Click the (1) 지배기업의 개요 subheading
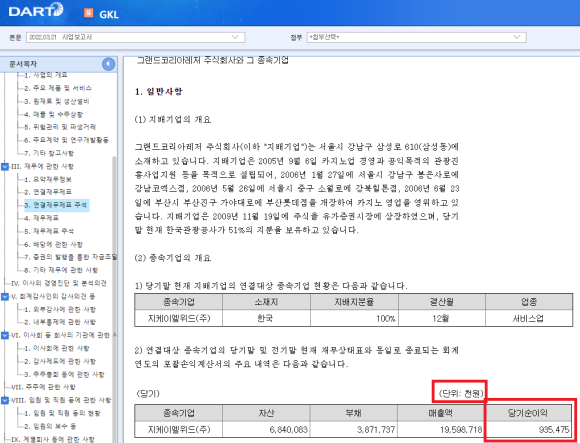 pyautogui.click(x=173, y=120)
